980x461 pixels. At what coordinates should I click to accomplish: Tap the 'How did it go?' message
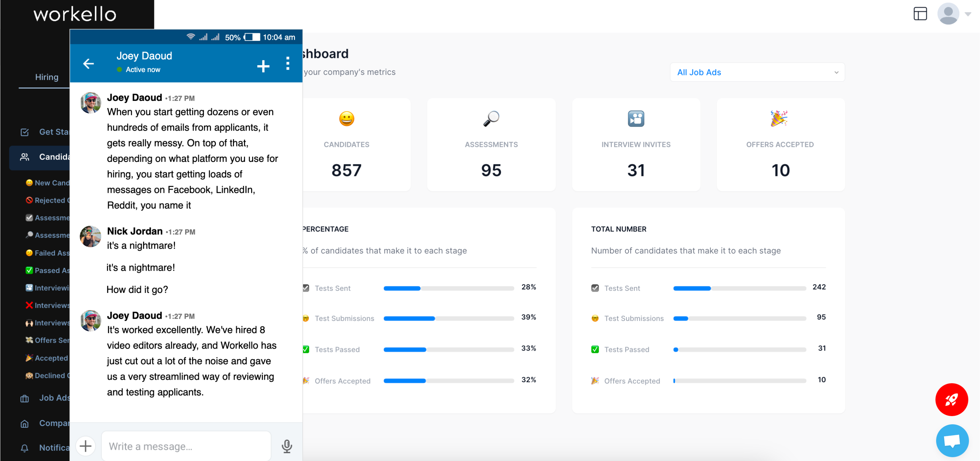137,289
